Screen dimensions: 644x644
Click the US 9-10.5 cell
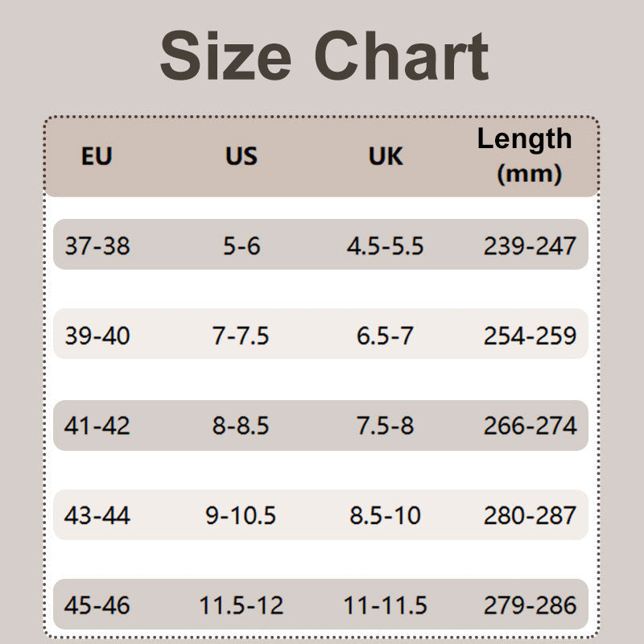pos(241,515)
